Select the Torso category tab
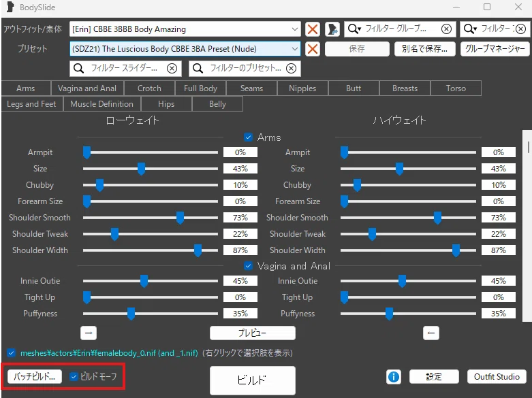 pos(456,88)
